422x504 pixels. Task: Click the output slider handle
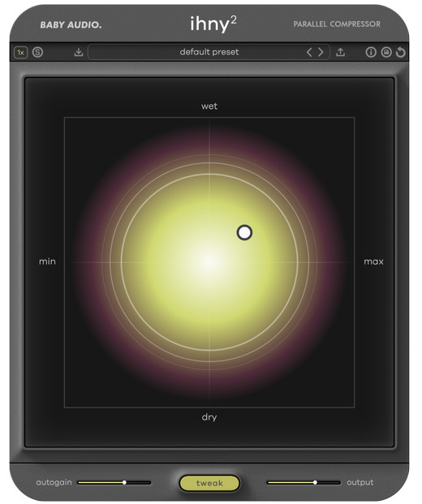(315, 482)
